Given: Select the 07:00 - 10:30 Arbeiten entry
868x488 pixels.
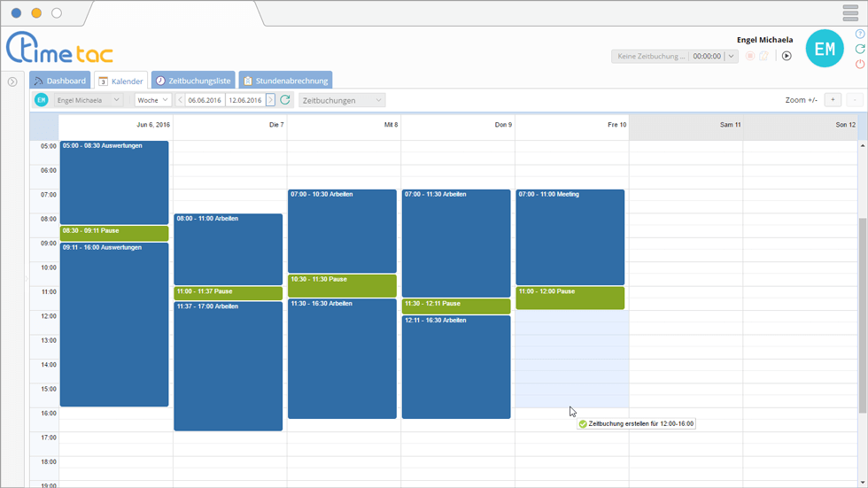Looking at the screenshot, I should coord(342,231).
